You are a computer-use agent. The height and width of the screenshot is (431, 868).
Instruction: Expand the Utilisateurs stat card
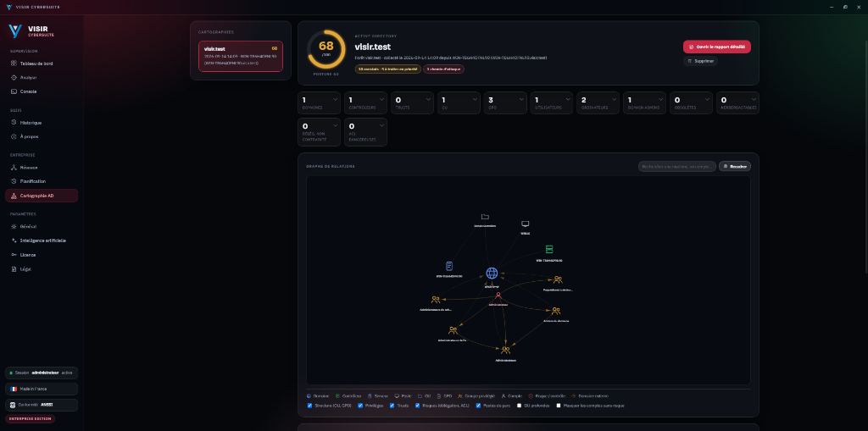[551, 103]
